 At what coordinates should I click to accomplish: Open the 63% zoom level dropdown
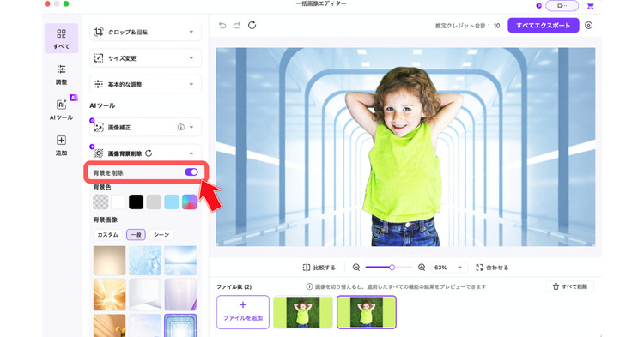pyautogui.click(x=449, y=268)
